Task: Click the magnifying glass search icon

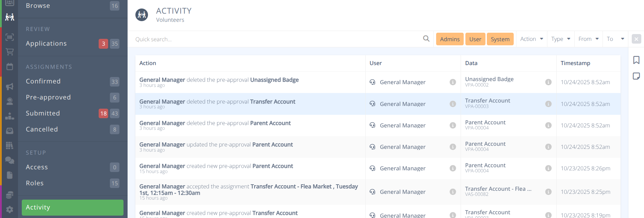Action: click(x=426, y=39)
